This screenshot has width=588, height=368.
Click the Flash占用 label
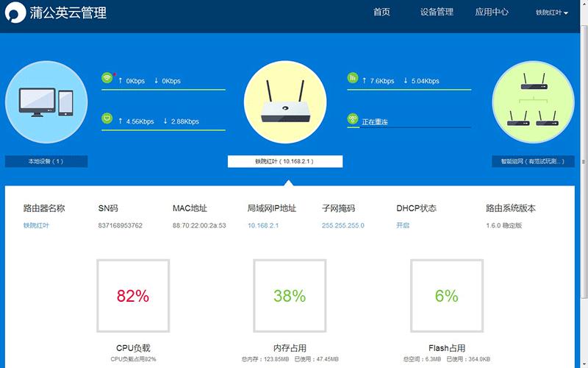447,348
